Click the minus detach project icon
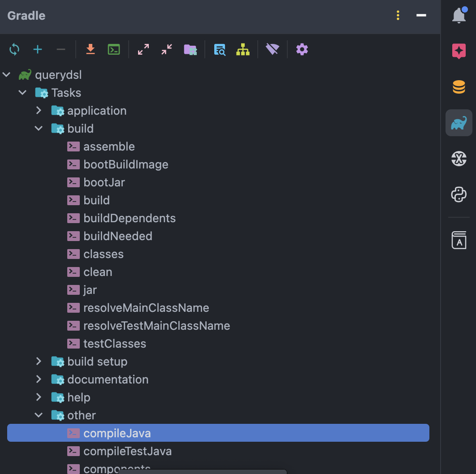 click(x=61, y=49)
